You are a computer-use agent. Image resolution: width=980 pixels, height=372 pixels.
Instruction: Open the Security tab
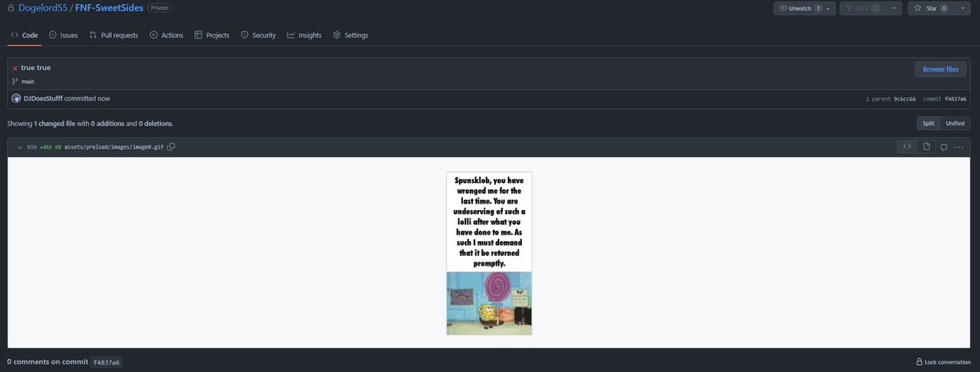point(258,35)
